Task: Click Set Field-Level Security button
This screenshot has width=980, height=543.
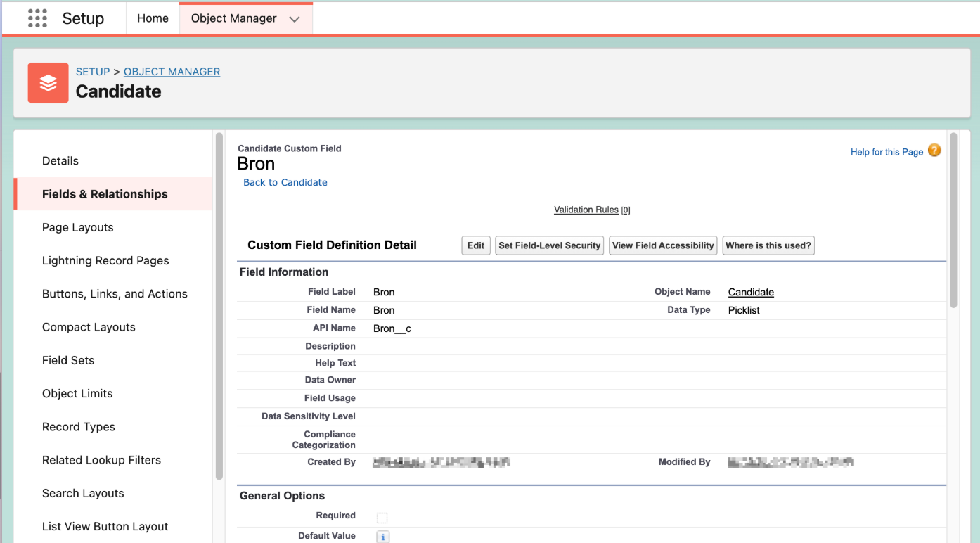Action: 550,245
